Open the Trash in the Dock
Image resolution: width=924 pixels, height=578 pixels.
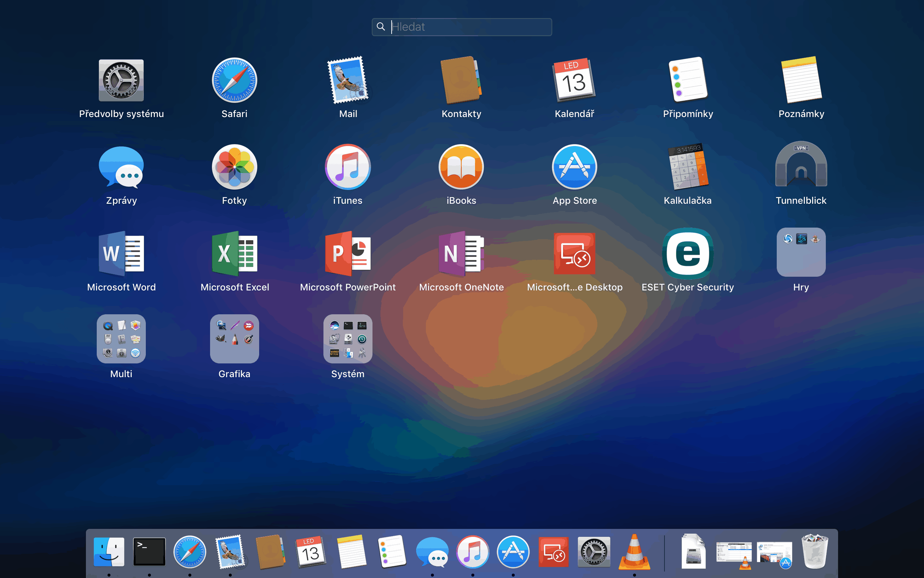[815, 552]
